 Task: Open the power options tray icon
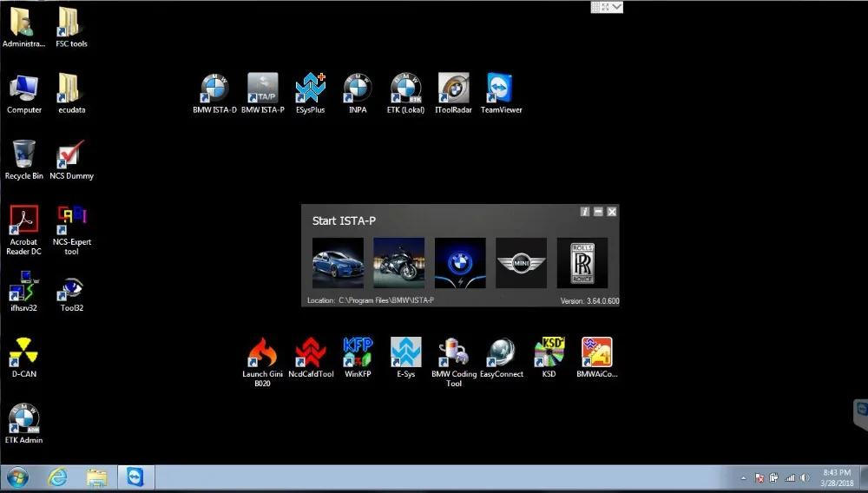[774, 478]
